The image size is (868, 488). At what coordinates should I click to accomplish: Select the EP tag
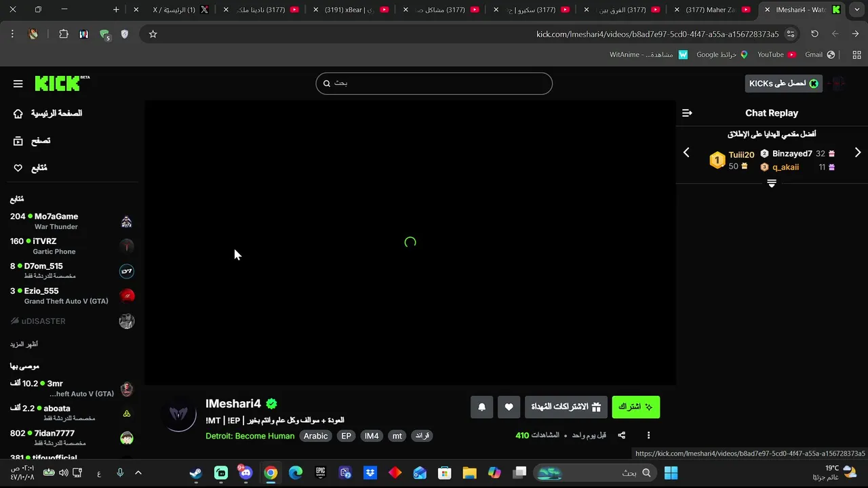[347, 436]
